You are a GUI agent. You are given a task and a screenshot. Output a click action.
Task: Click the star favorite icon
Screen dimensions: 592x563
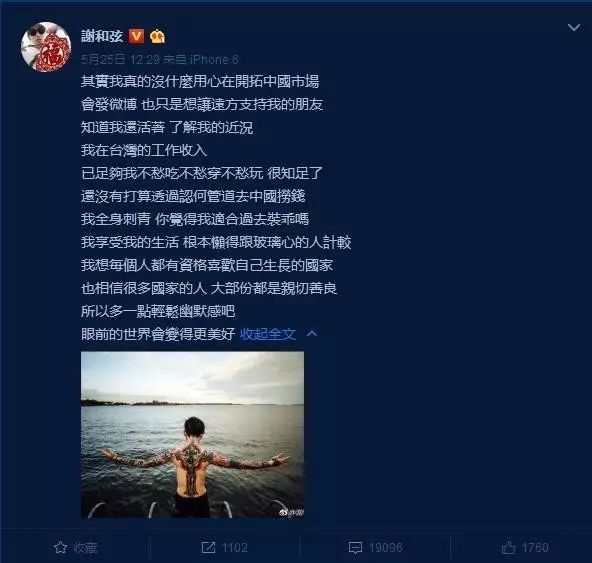tap(60, 548)
